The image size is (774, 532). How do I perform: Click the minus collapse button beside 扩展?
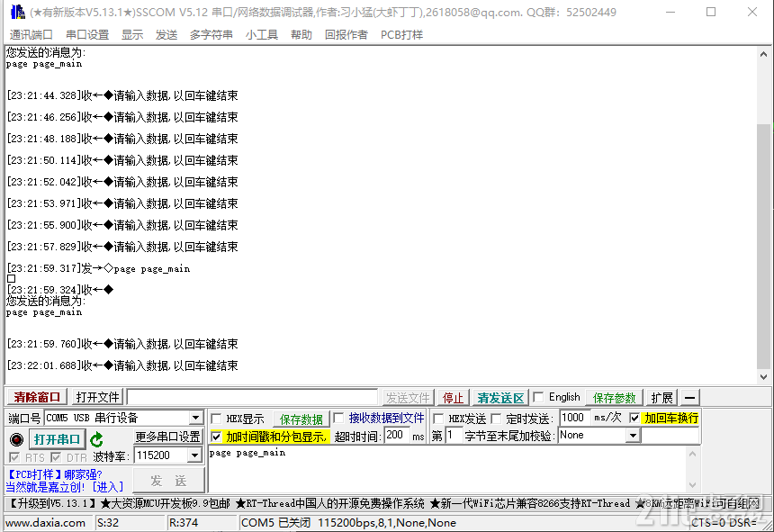[x=690, y=397]
